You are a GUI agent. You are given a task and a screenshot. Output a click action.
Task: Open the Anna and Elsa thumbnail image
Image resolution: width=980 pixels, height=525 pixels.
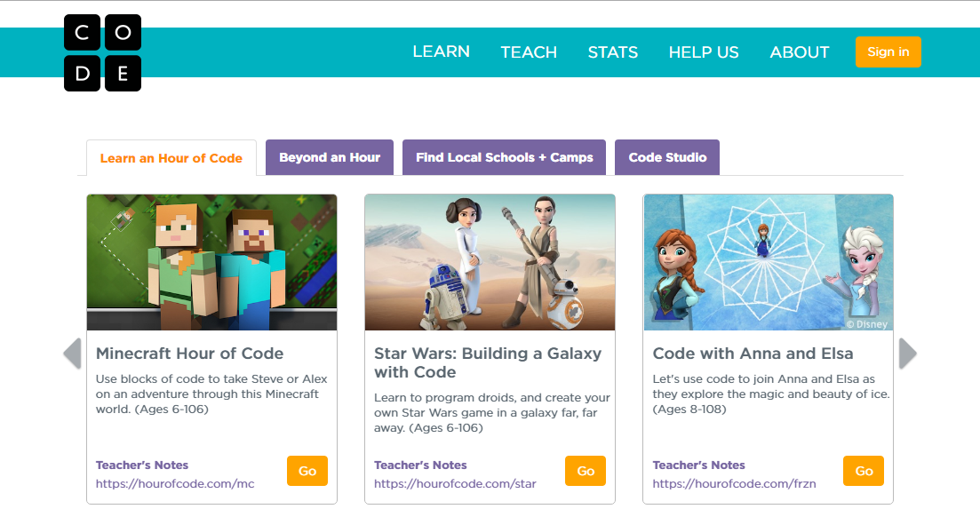click(769, 263)
